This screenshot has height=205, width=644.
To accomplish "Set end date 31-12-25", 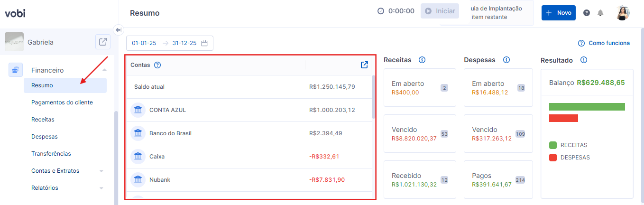I will [x=184, y=43].
